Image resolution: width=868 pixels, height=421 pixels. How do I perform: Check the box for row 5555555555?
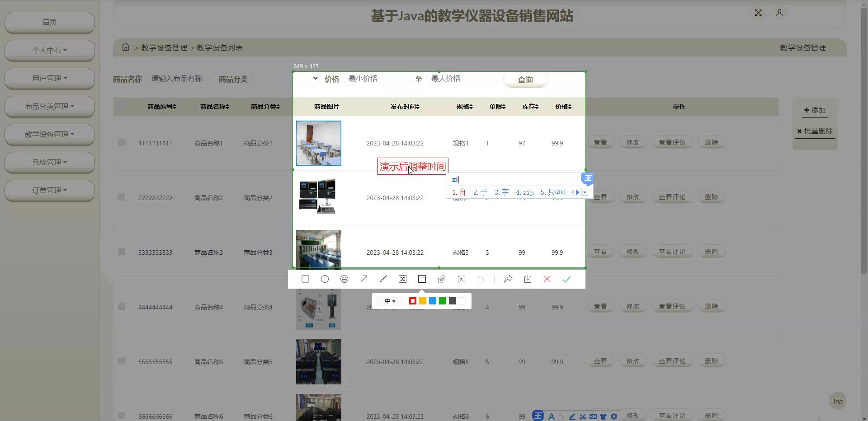click(122, 361)
